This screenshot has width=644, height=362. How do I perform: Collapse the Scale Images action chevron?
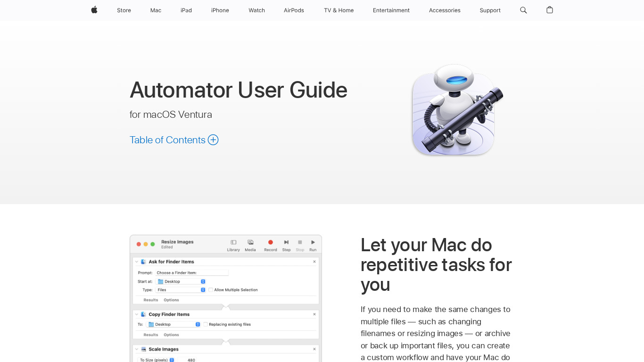click(137, 349)
